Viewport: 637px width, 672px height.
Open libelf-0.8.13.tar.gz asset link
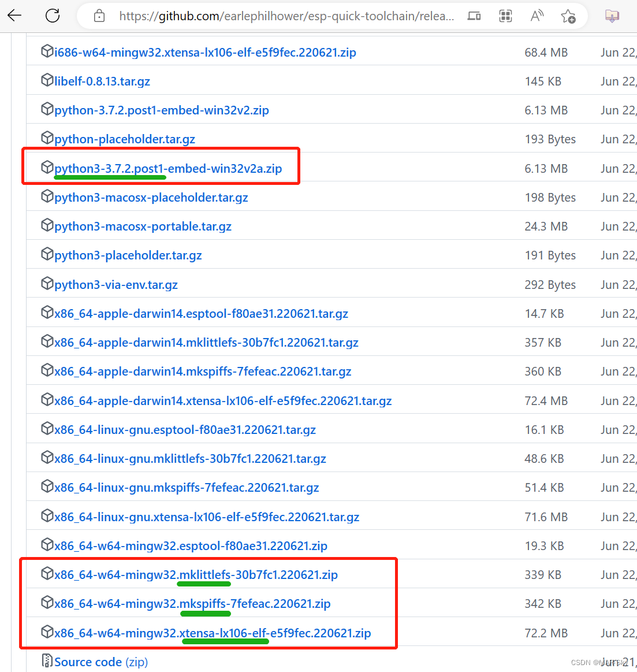click(x=102, y=81)
